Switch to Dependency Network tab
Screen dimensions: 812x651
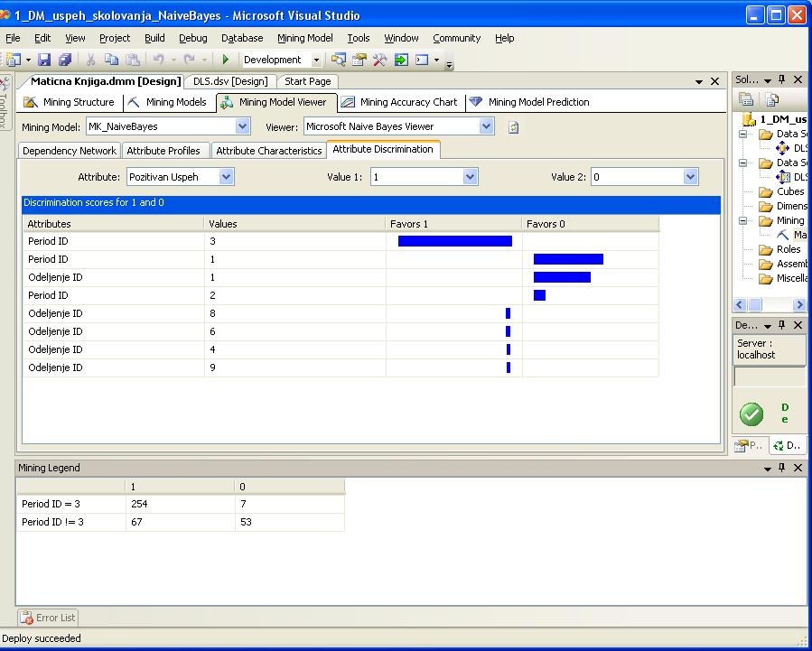click(x=70, y=151)
